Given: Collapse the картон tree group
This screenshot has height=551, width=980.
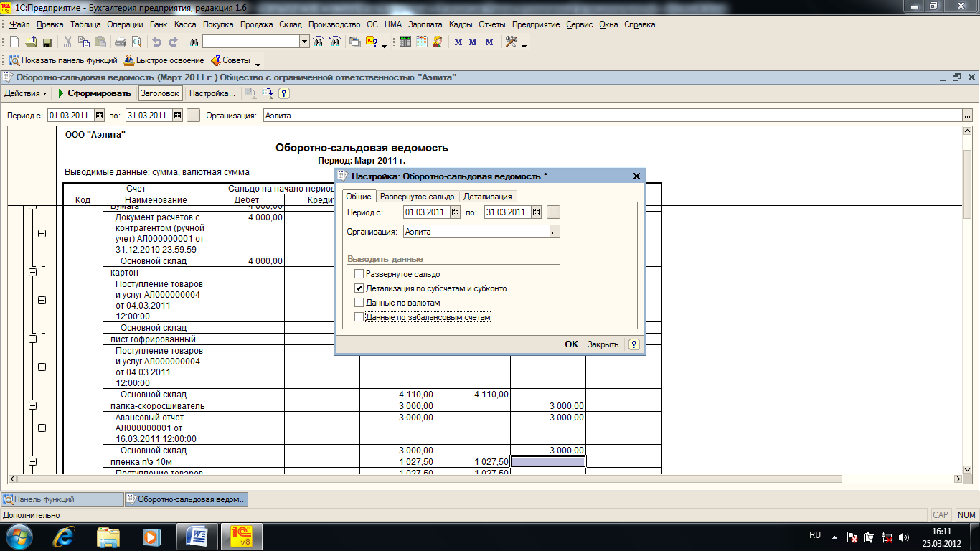Looking at the screenshot, I should (32, 273).
